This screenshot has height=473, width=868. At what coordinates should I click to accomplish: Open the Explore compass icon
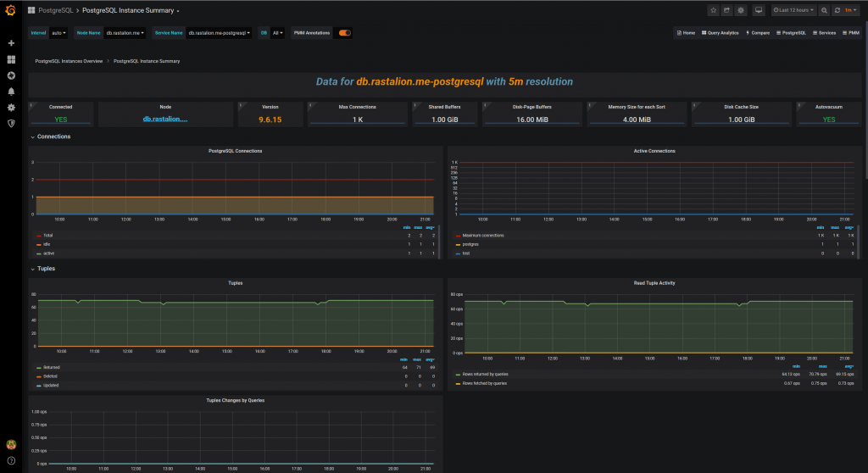click(11, 75)
